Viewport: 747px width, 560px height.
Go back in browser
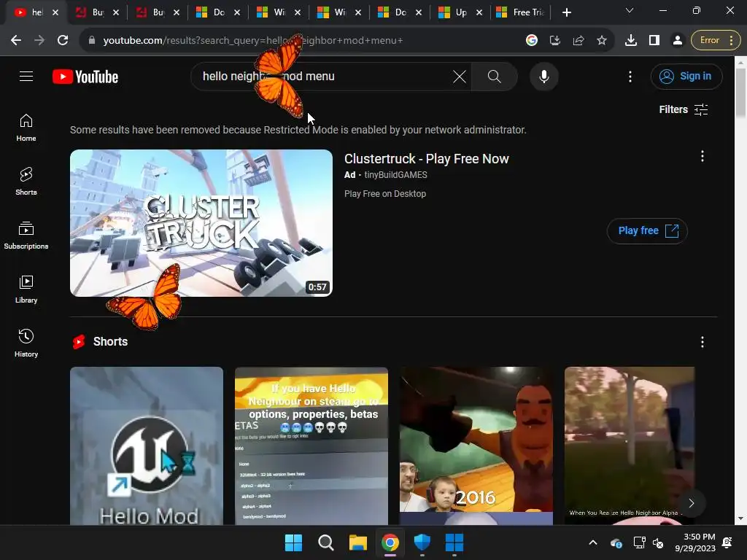16,41
